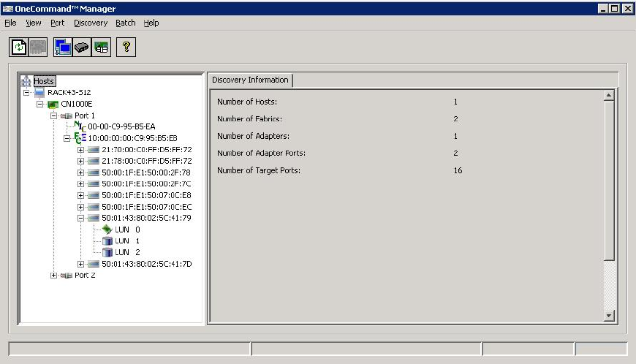The width and height of the screenshot is (636, 364).
Task: Collapse the Port 1 tree node
Action: pos(53,116)
